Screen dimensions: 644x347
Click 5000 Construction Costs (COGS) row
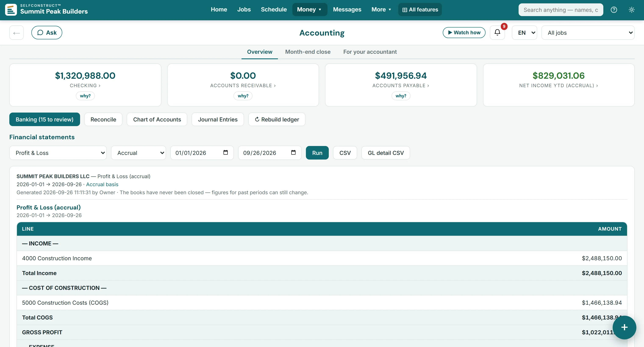[322, 303]
